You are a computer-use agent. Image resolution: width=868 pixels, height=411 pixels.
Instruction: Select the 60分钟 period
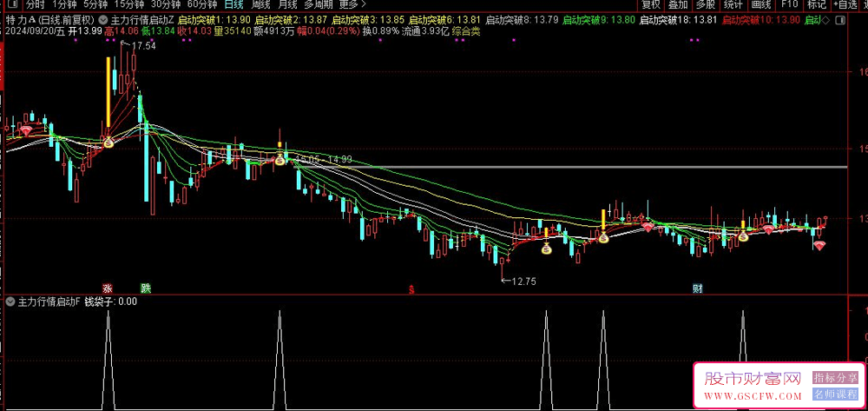pos(202,4)
